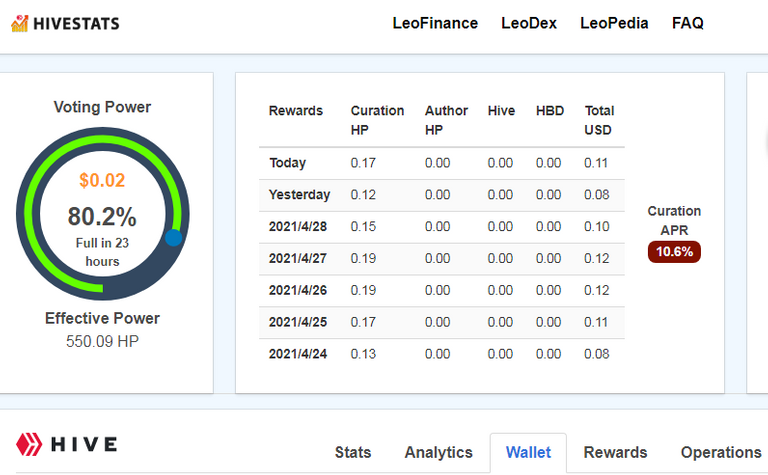Switch to the Analytics tab
Image resolution: width=768 pixels, height=475 pixels.
(438, 452)
